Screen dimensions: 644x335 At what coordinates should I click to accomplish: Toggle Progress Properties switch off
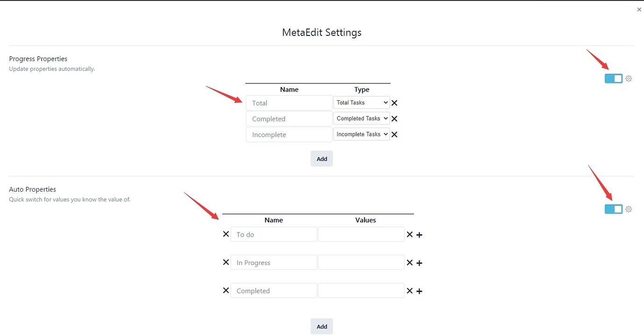(614, 78)
